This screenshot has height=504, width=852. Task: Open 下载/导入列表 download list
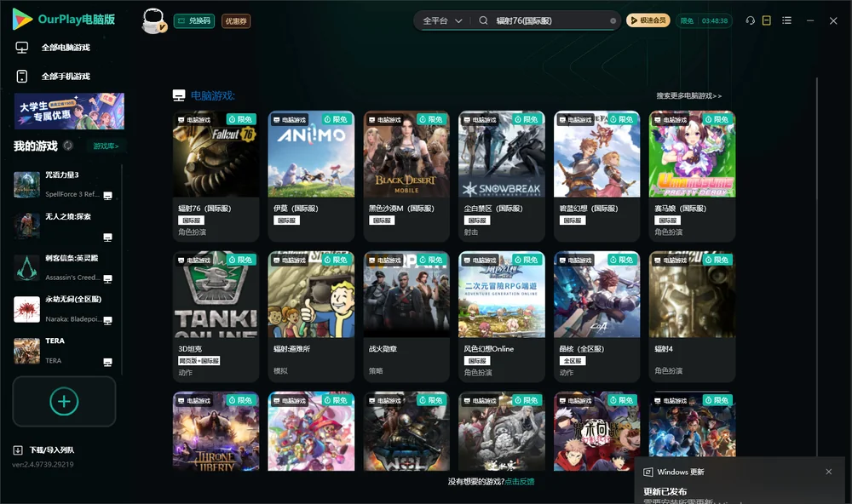coord(52,450)
